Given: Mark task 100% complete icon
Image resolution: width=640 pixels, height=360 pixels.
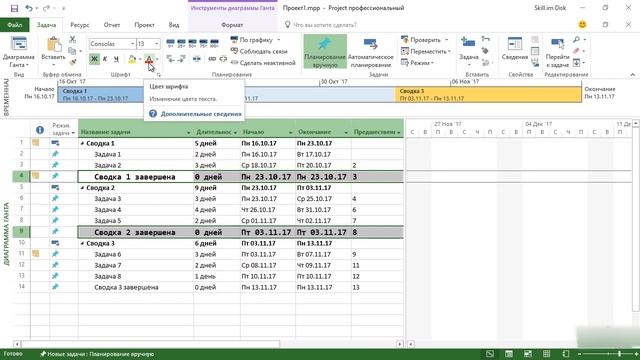Looking at the screenshot, I should pos(214,43).
